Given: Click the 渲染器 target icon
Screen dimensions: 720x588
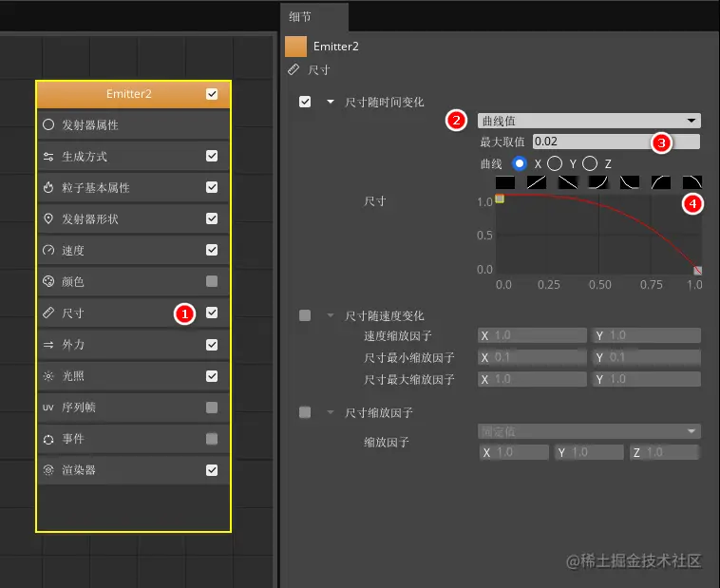Looking at the screenshot, I should pos(48,470).
